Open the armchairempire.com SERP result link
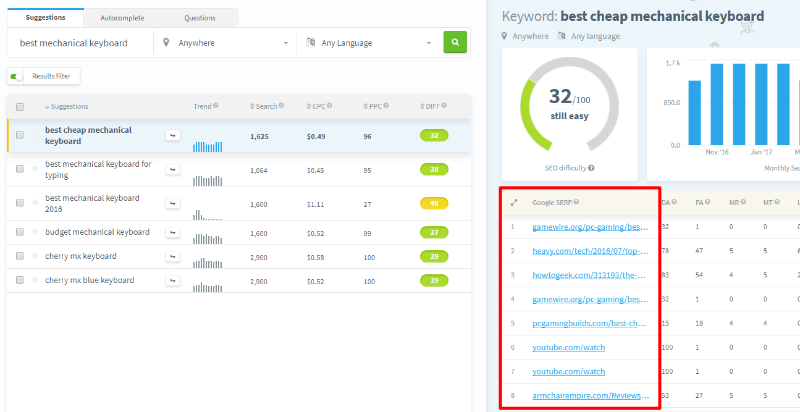Viewport: 800px width, 412px height. (591, 395)
